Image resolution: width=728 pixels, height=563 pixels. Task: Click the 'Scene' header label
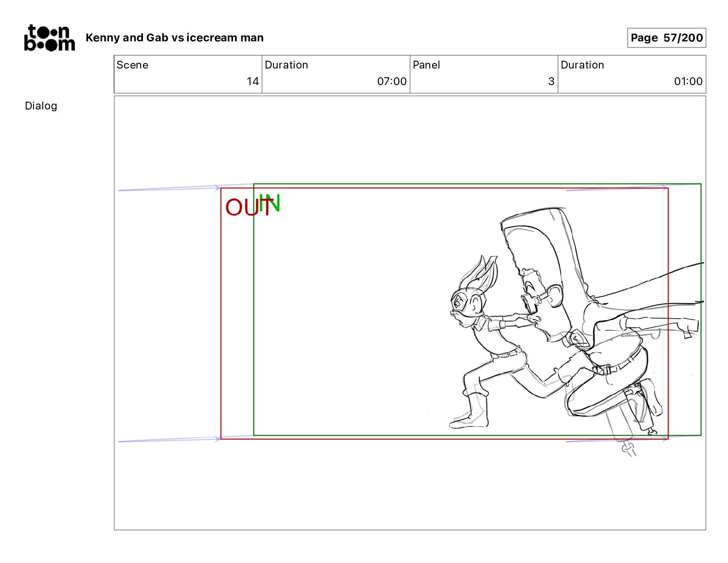click(132, 65)
